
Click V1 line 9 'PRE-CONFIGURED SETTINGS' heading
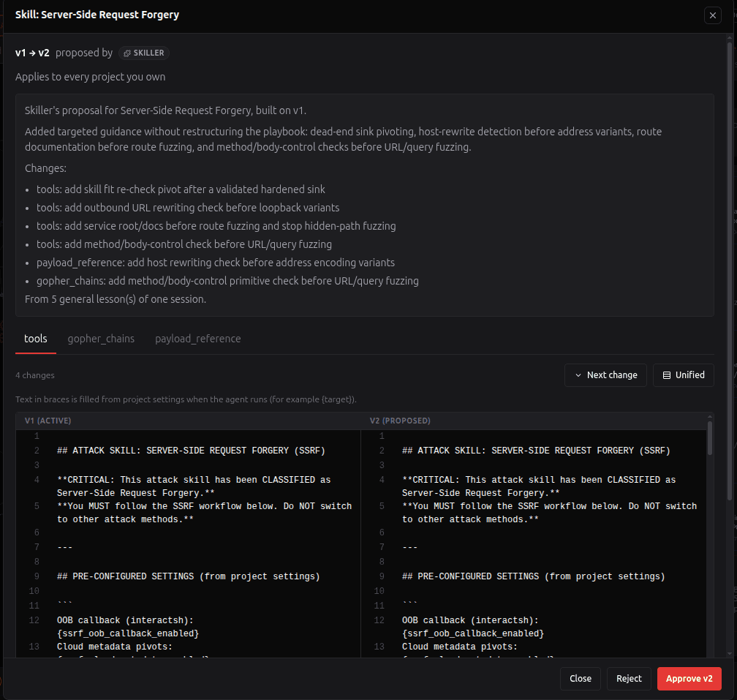pos(189,576)
